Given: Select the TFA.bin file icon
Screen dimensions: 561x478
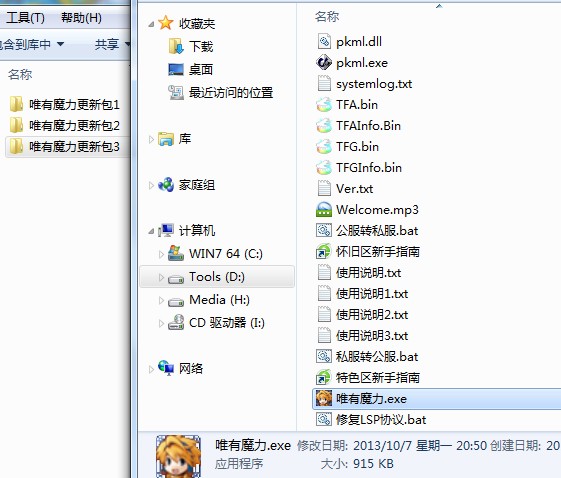Looking at the screenshot, I should click(324, 105).
